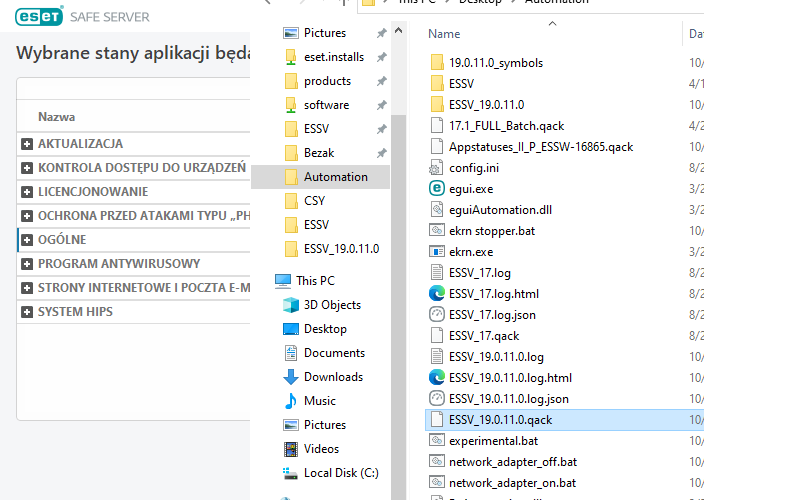Open the Local Disk (C:) drive icon
The image size is (800, 500).
pos(291,473)
